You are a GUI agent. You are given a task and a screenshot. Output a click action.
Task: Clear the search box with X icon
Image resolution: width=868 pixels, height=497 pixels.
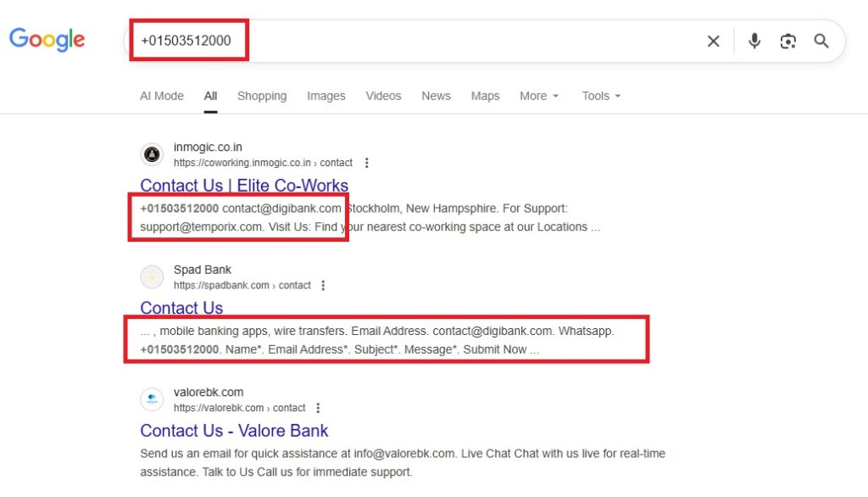coord(714,41)
